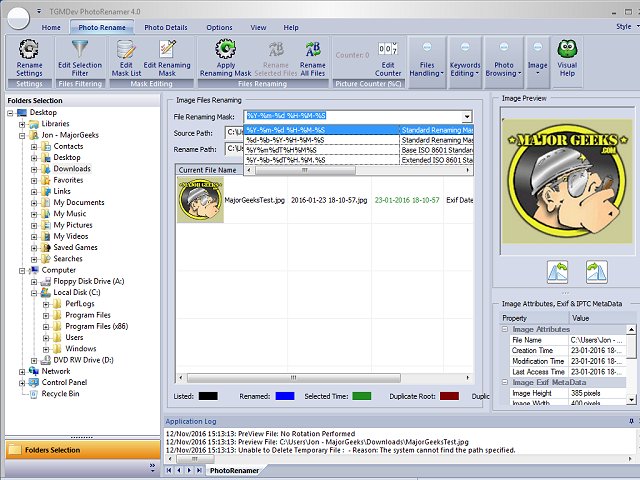This screenshot has height=480, width=640.
Task: Open Files Handling dropdown
Action: [427, 62]
